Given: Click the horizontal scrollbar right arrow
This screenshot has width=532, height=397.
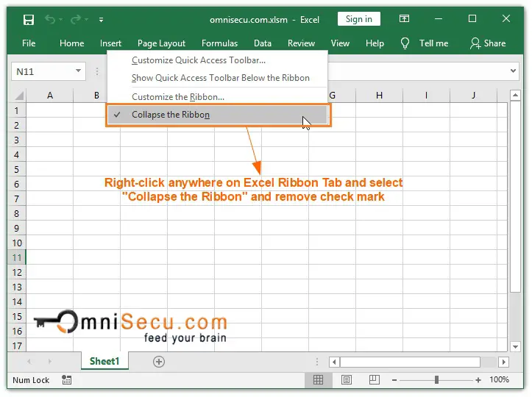Looking at the screenshot, I should pos(504,362).
